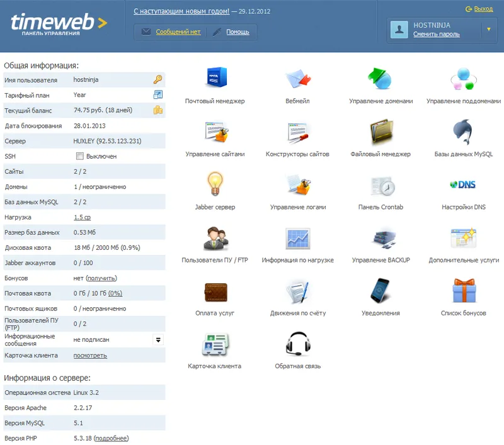This screenshot has width=504, height=445.
Task: Open Конструкторы сайтов site builder icon
Action: click(298, 132)
